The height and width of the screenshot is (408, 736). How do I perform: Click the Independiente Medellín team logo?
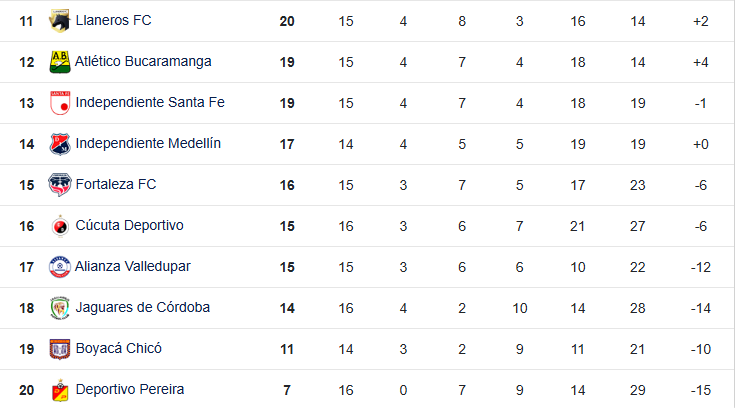pos(60,144)
